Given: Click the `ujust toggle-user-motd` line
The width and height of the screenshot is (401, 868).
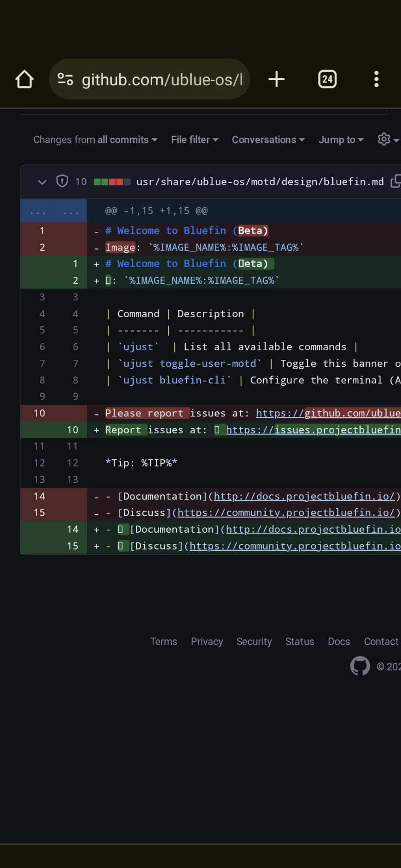Looking at the screenshot, I should 244,364.
